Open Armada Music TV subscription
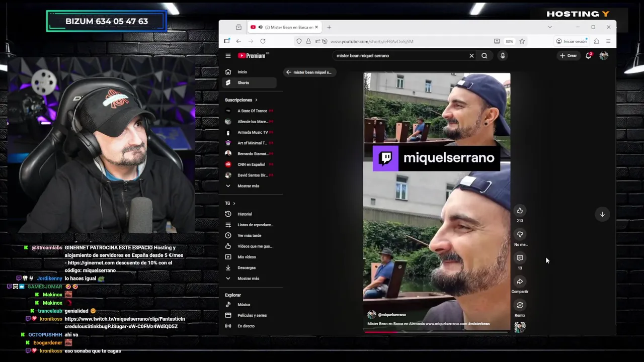This screenshot has width=644, height=362. click(x=249, y=132)
